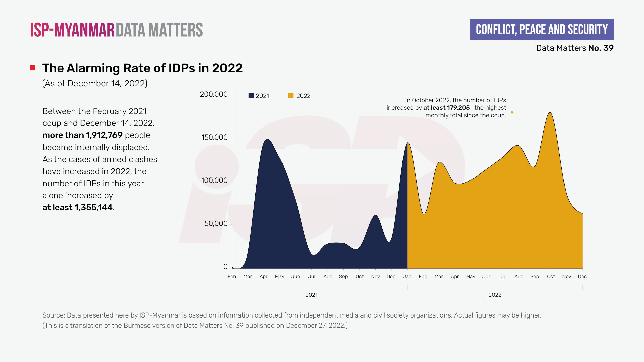Click the first Feb axis label
Viewport: 644px width, 362px height.
232,276
